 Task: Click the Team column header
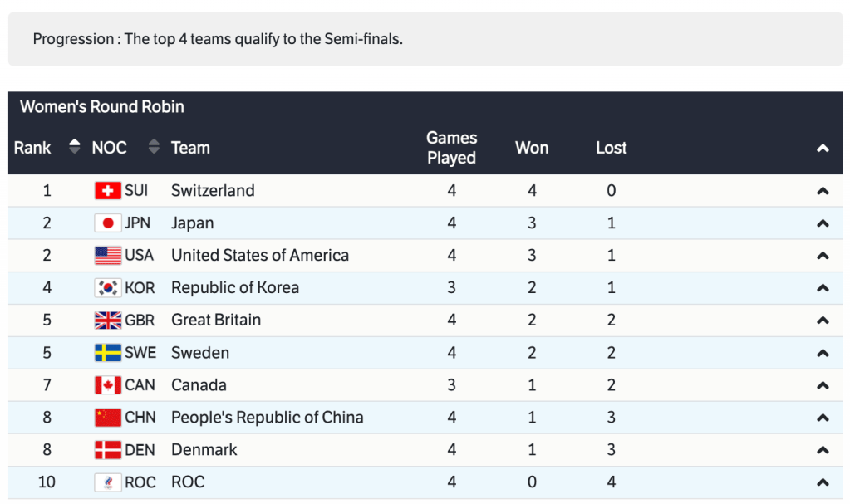click(x=190, y=148)
